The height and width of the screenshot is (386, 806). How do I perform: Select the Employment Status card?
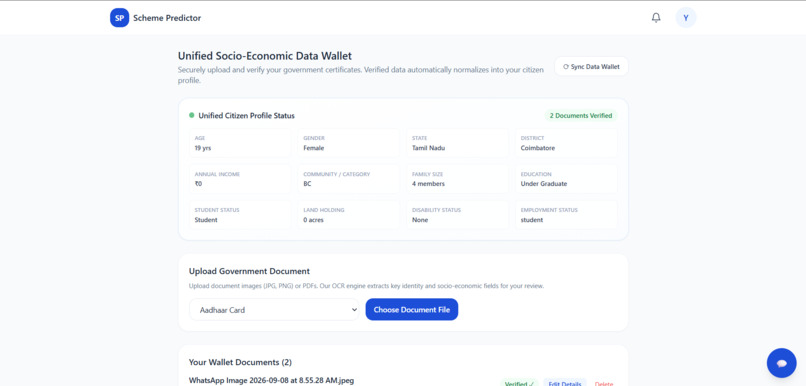click(x=566, y=215)
